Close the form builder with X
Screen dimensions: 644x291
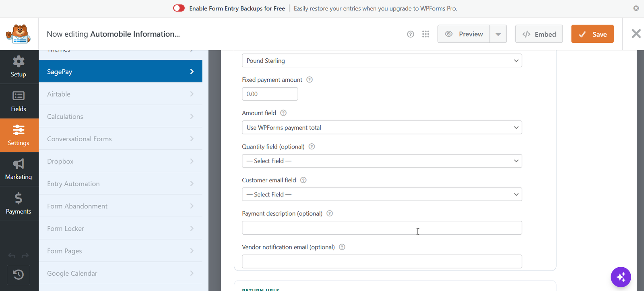click(x=636, y=33)
